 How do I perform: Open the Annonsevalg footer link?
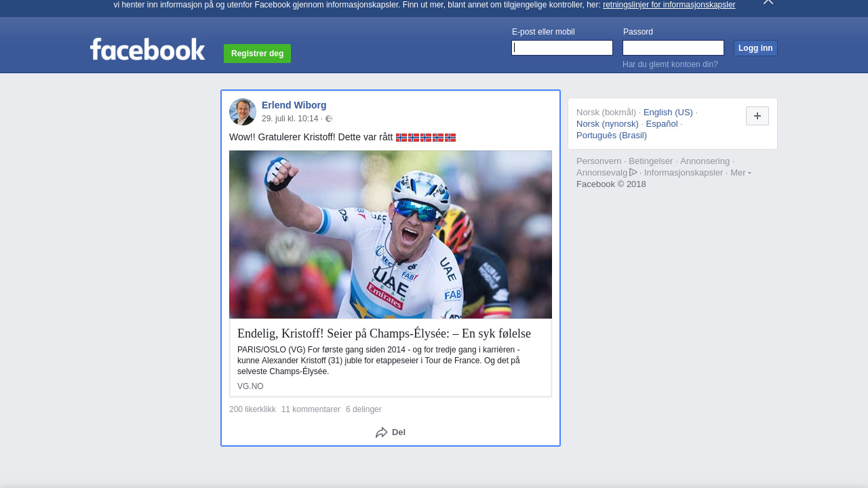click(x=606, y=173)
